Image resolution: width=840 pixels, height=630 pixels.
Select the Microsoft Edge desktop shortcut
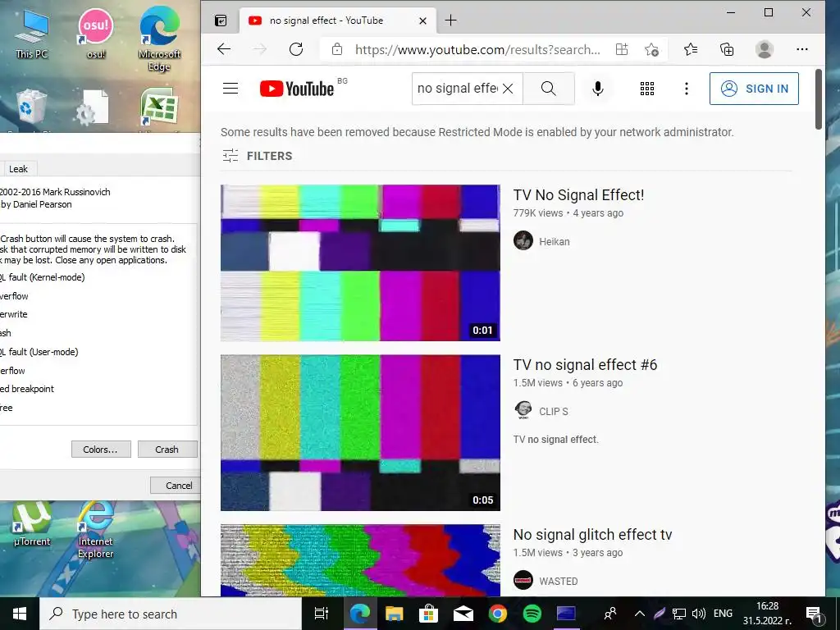(x=159, y=39)
